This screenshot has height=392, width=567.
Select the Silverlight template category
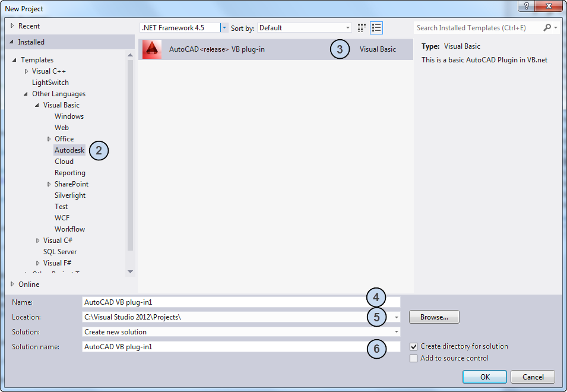pos(70,195)
